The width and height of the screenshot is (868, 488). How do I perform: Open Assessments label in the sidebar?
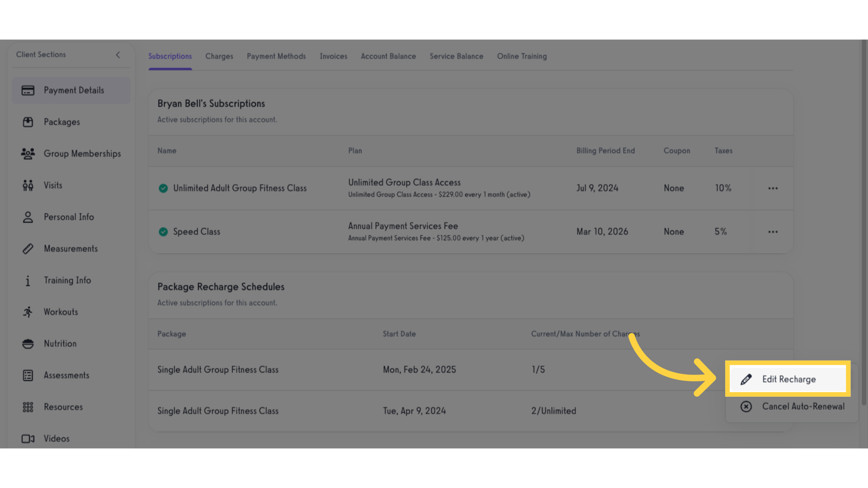point(66,375)
